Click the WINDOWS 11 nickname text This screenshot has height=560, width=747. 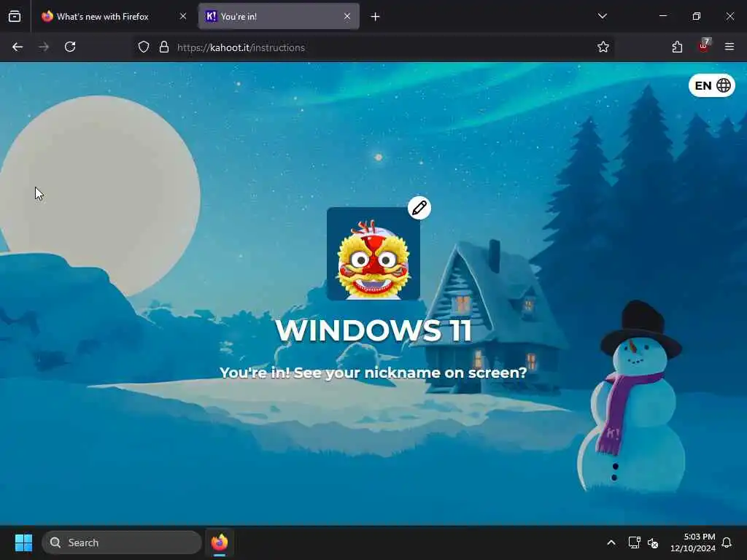click(x=373, y=330)
